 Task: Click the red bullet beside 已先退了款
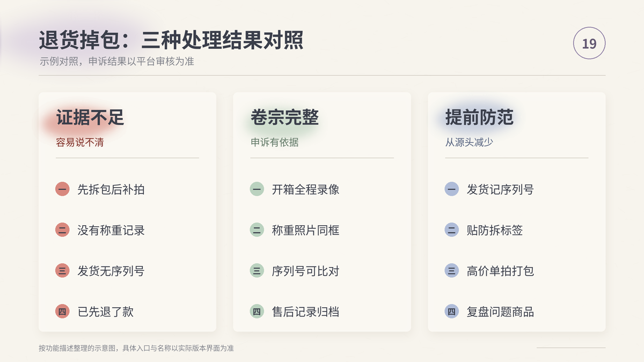tap(62, 312)
